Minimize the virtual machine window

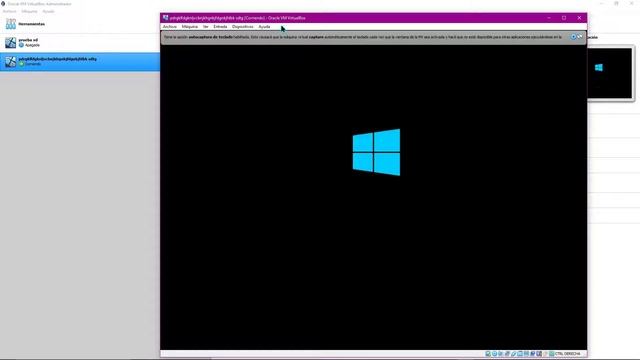pos(549,18)
